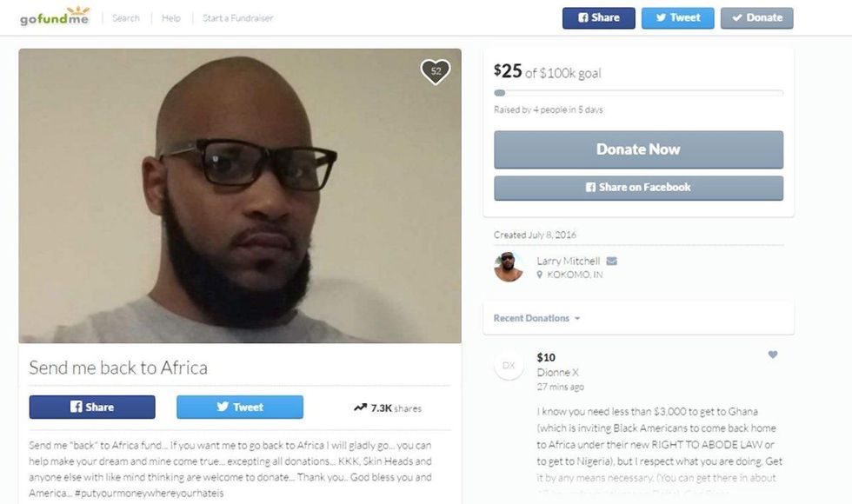Click the fundraising progress bar
This screenshot has width=852, height=504.
click(x=638, y=93)
